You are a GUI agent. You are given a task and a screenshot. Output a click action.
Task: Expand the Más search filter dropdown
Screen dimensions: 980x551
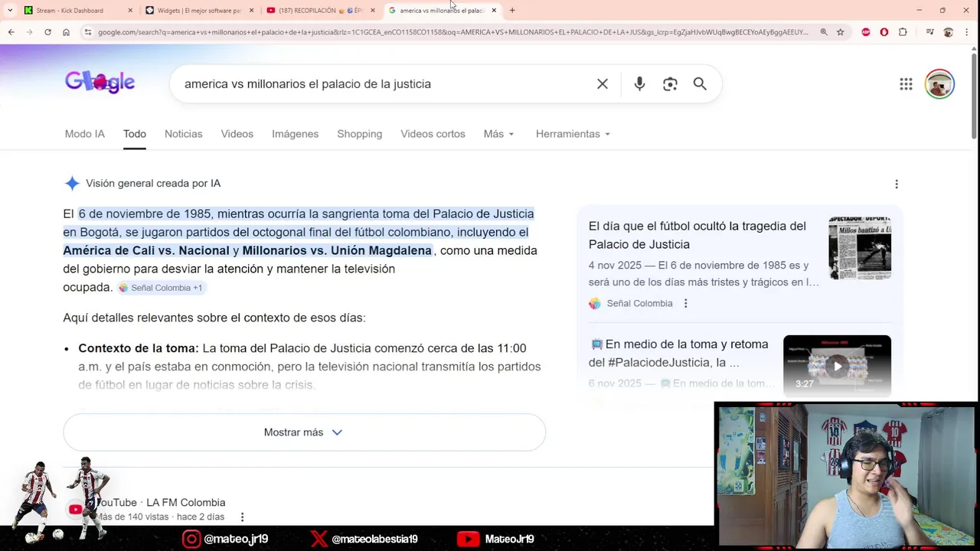tap(499, 134)
